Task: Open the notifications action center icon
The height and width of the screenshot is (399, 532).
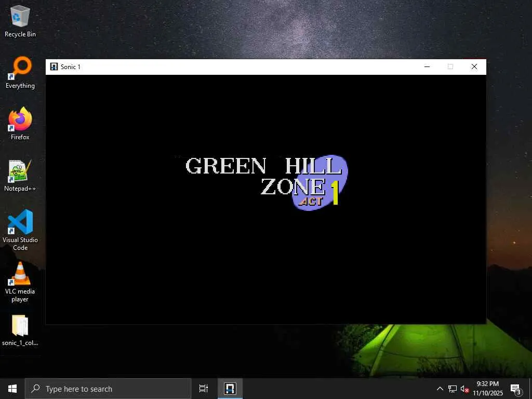Action: [x=515, y=389]
